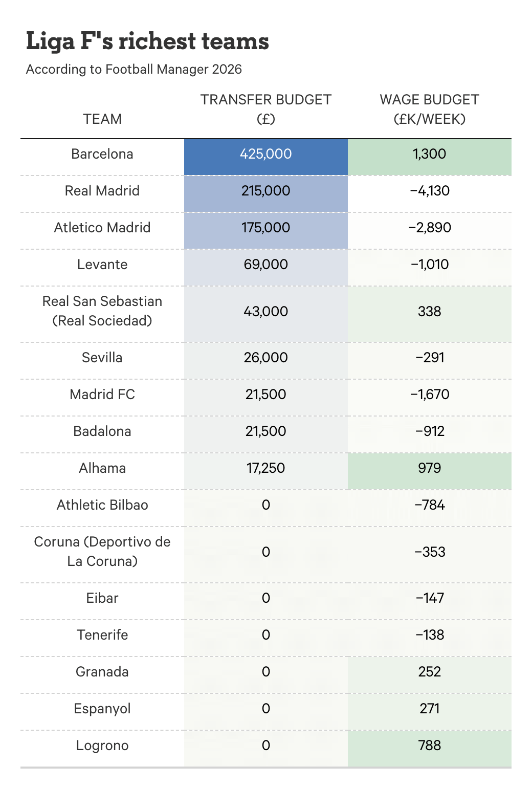This screenshot has height=787, width=532.
Task: Select the Coruna (Deportivo de La Coruna) label
Action: tap(102, 552)
